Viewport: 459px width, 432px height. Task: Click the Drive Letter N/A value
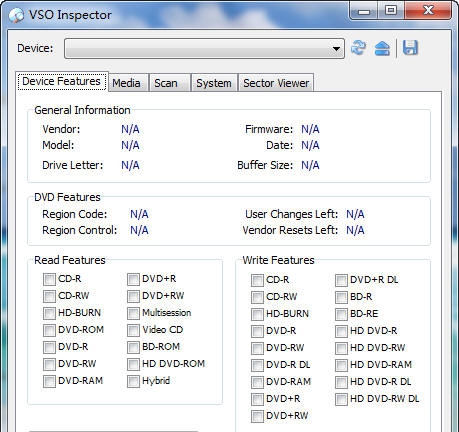[x=130, y=165]
